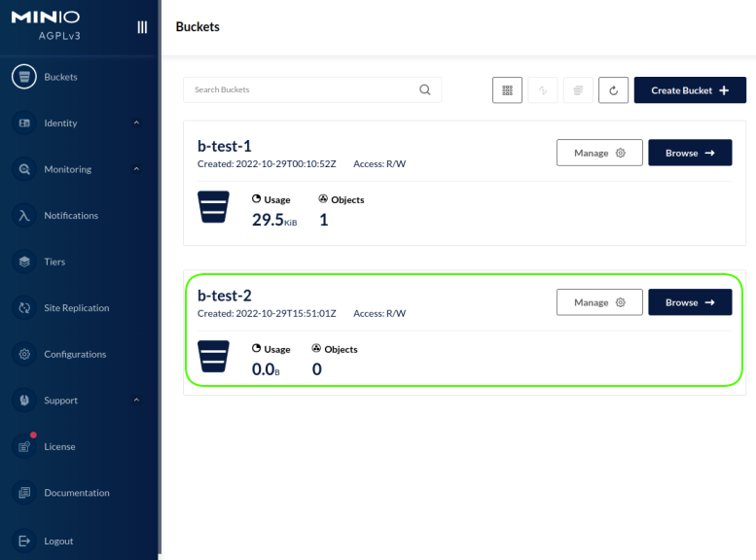This screenshot has width=756, height=560.
Task: Click the refresh buckets icon
Action: tap(613, 90)
